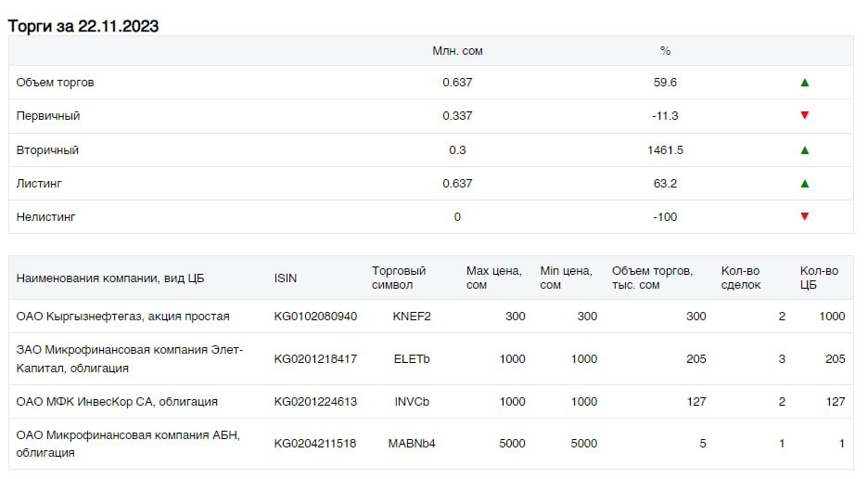868x479 pixels.
Task: Click the green up arrow for Листинг
Action: (804, 184)
